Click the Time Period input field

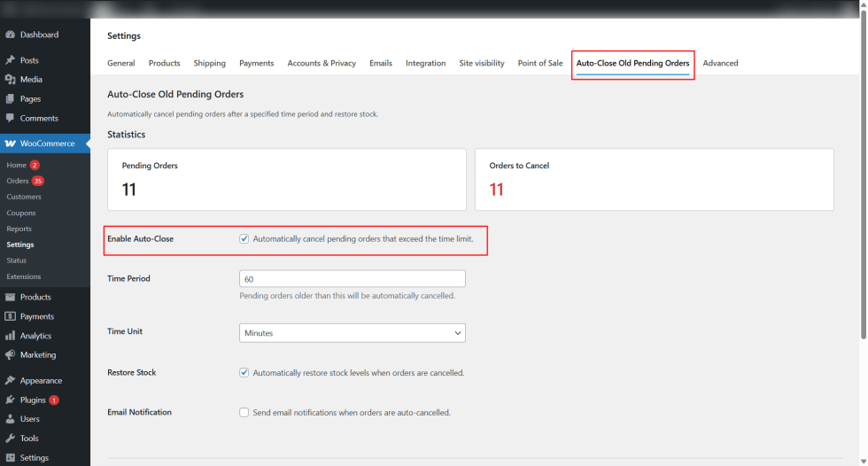pos(352,279)
